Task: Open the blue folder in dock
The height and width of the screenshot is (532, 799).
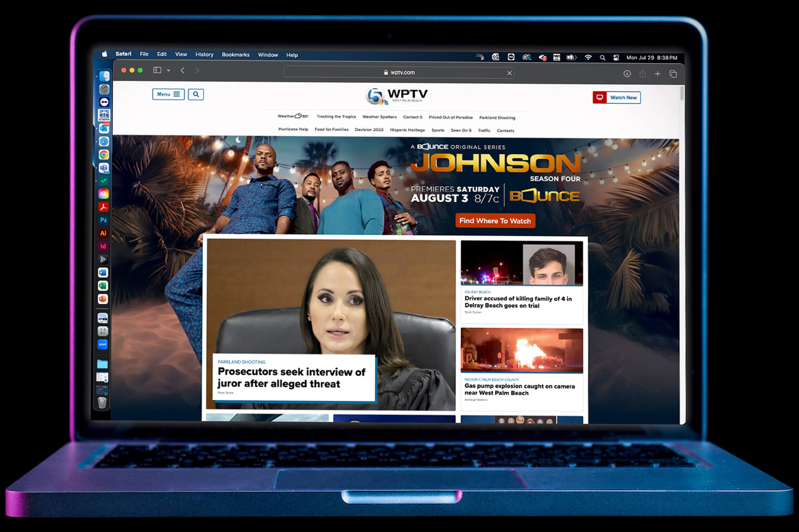Action: click(x=102, y=364)
